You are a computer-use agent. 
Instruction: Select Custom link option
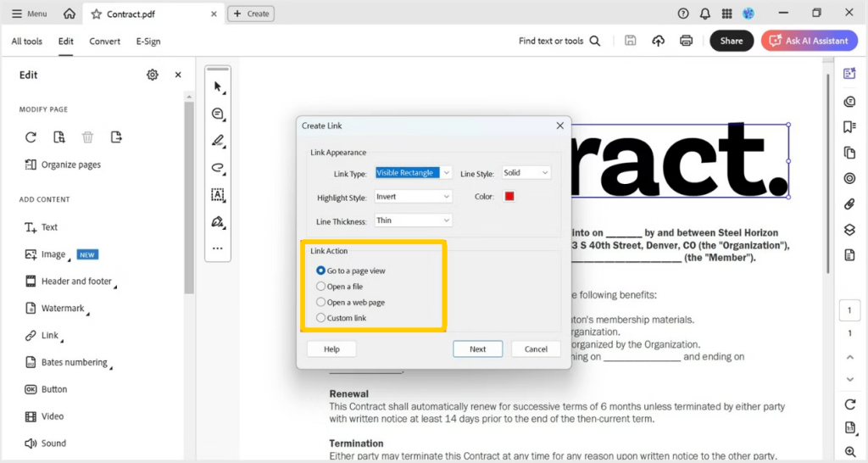pos(341,318)
